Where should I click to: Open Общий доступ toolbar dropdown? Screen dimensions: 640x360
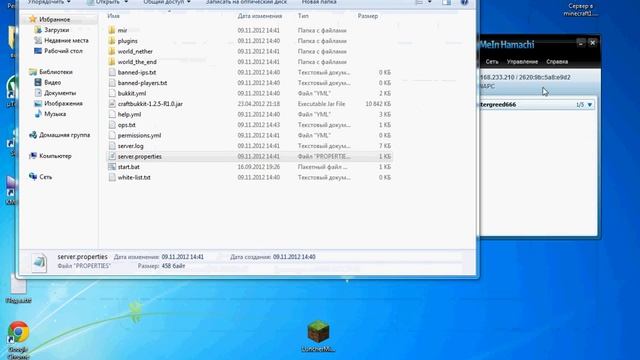pyautogui.click(x=167, y=2)
